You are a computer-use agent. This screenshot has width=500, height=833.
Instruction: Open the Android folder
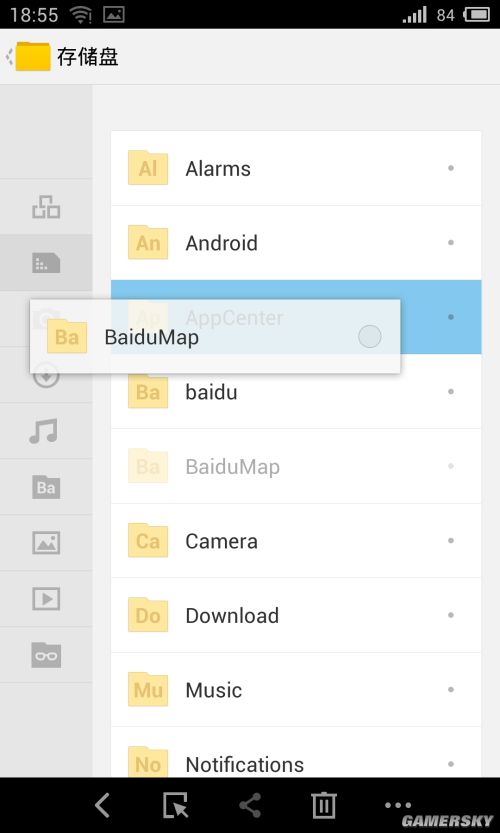296,243
